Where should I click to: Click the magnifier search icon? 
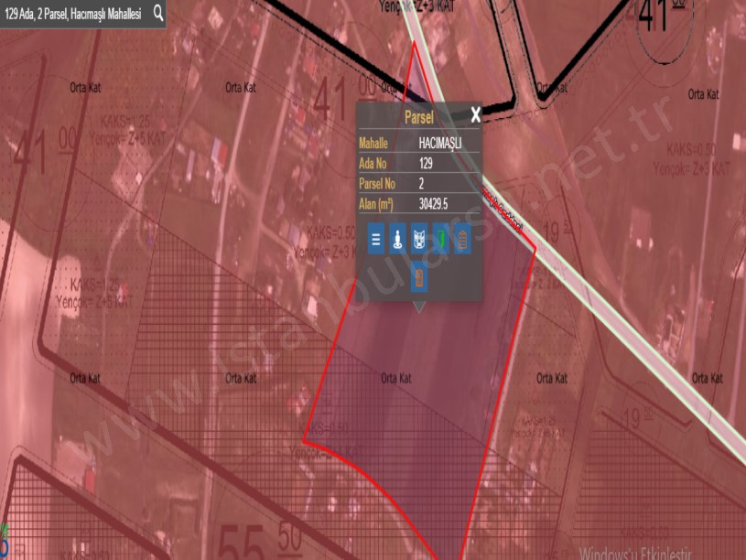coord(158,14)
